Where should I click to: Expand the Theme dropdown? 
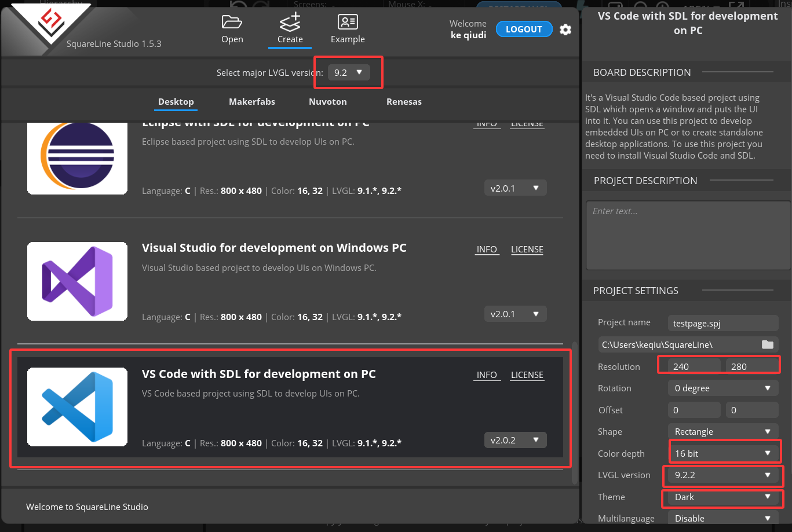click(722, 497)
